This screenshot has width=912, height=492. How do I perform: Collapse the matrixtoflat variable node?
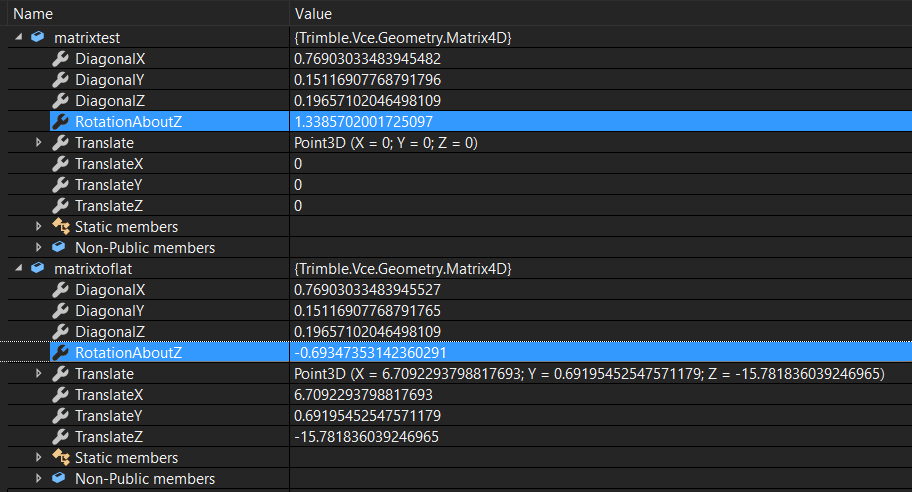tap(20, 269)
